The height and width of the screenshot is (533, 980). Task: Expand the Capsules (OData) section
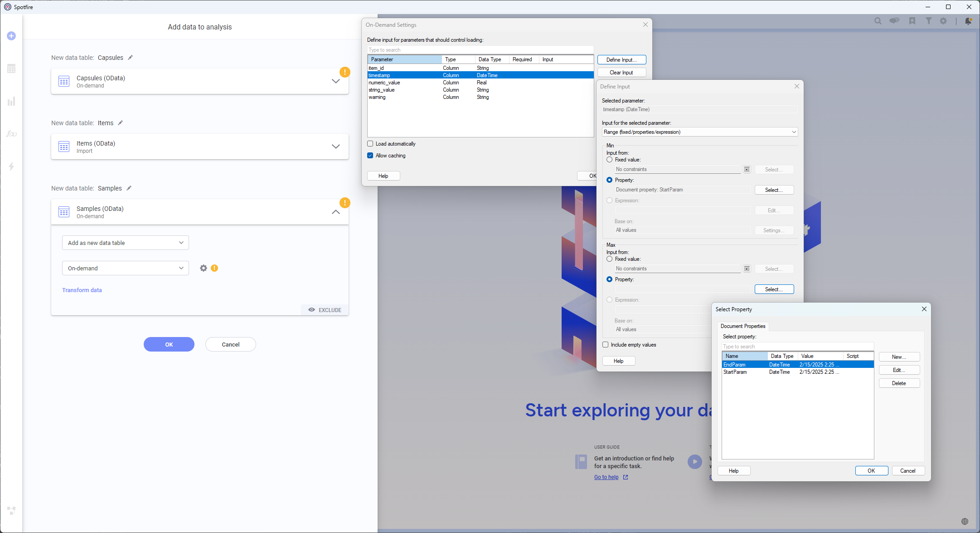[x=336, y=81]
